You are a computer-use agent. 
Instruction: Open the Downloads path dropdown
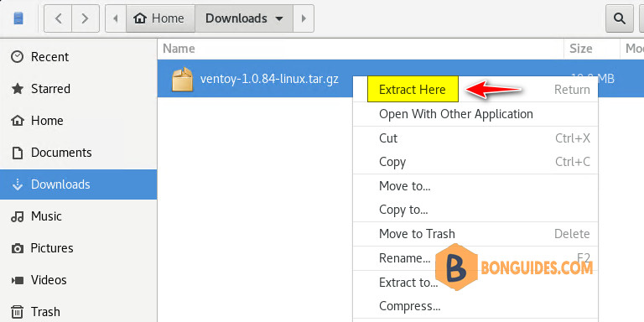pos(244,18)
